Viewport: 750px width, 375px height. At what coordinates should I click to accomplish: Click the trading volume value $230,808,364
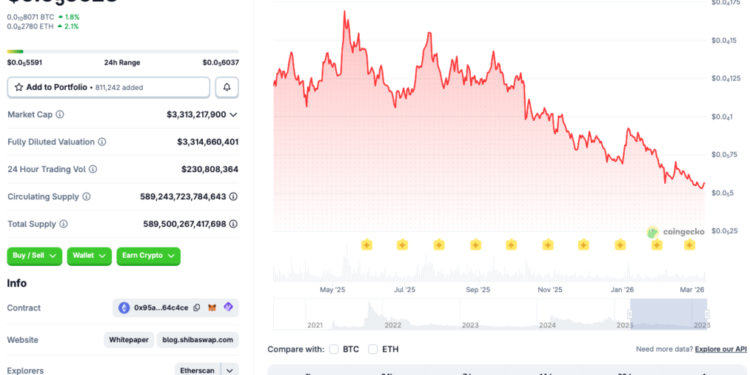(x=210, y=169)
